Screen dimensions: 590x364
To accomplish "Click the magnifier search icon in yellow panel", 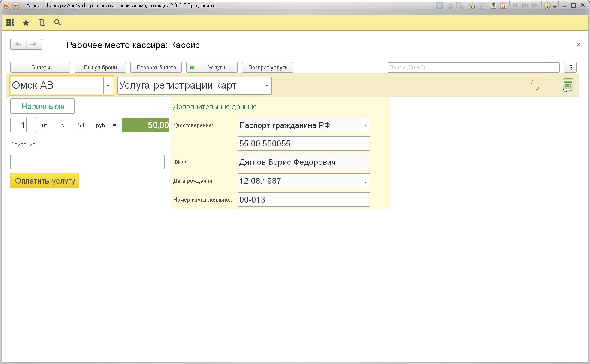I will (x=57, y=23).
